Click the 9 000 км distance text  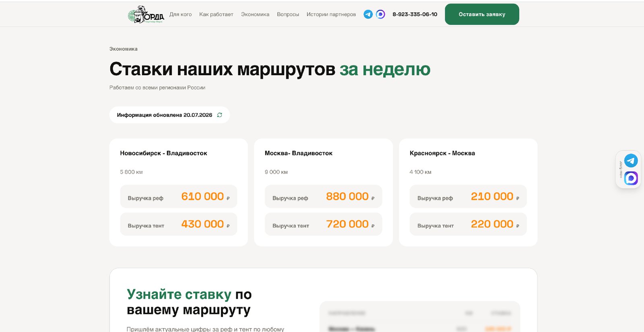(276, 172)
